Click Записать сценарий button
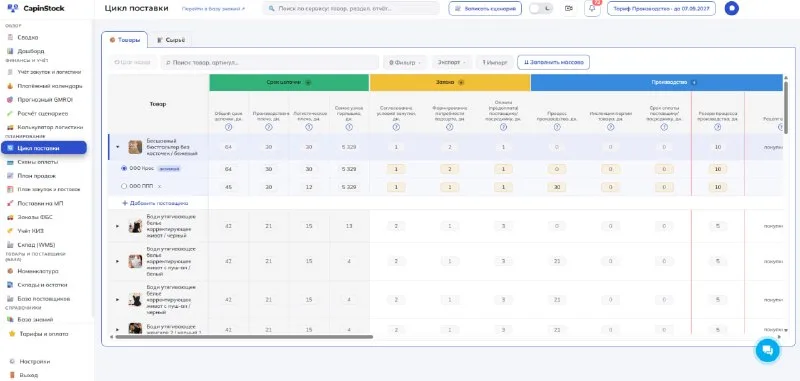Viewport: 800px width, 381px height. pos(485,9)
